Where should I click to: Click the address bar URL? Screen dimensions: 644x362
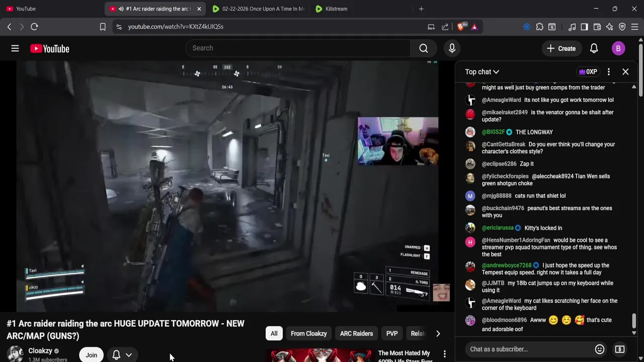point(176,27)
